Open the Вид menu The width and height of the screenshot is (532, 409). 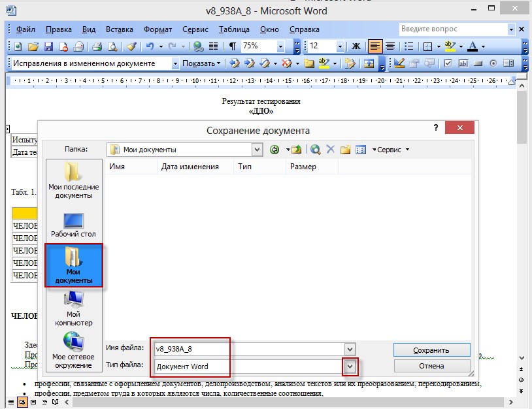(x=89, y=29)
